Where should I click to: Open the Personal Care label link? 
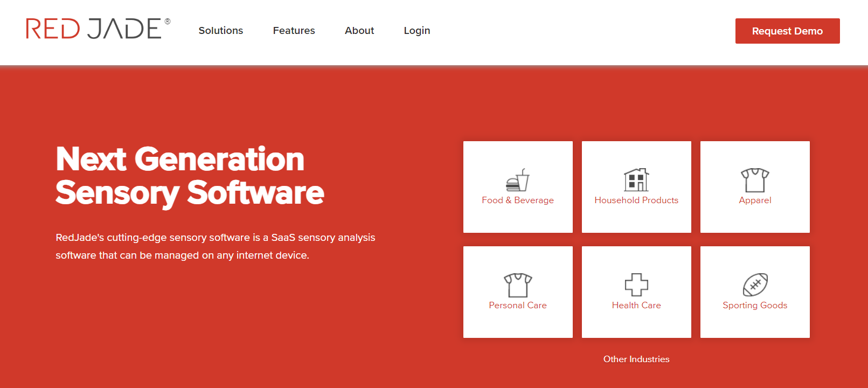518,305
